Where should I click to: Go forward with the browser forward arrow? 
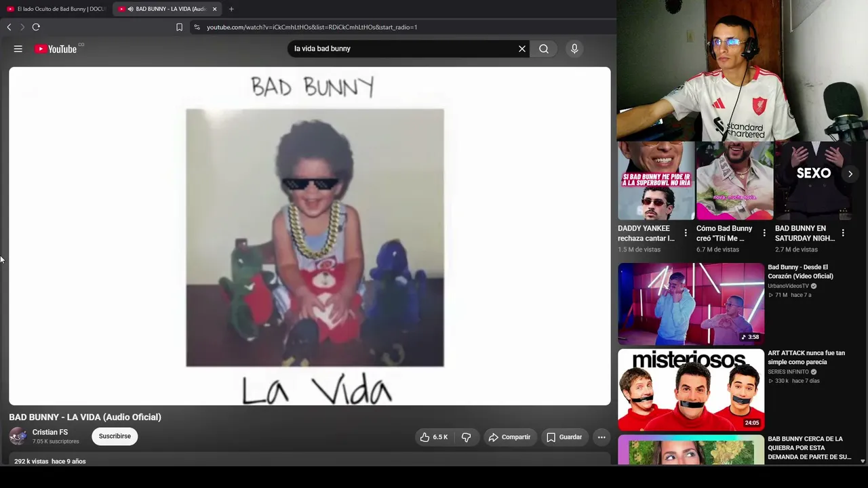pos(22,27)
